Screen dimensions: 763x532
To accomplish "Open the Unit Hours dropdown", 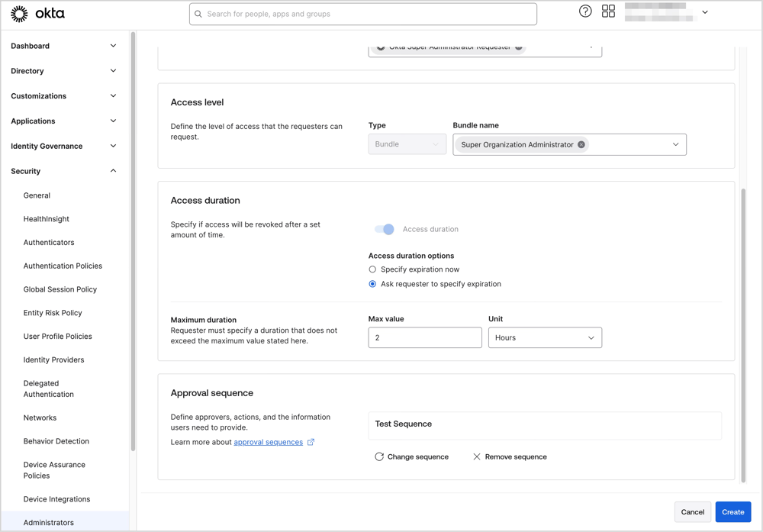I will click(545, 337).
